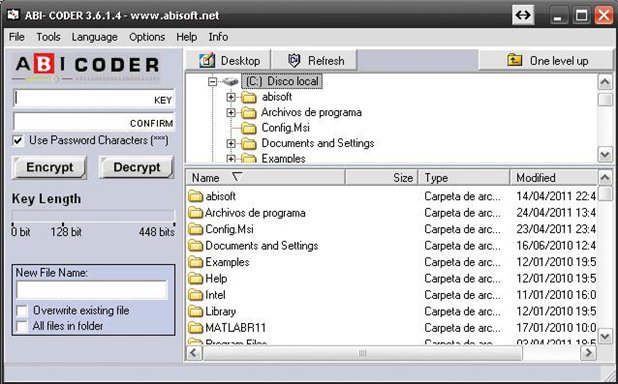Select Library row name in file list

coord(221,311)
